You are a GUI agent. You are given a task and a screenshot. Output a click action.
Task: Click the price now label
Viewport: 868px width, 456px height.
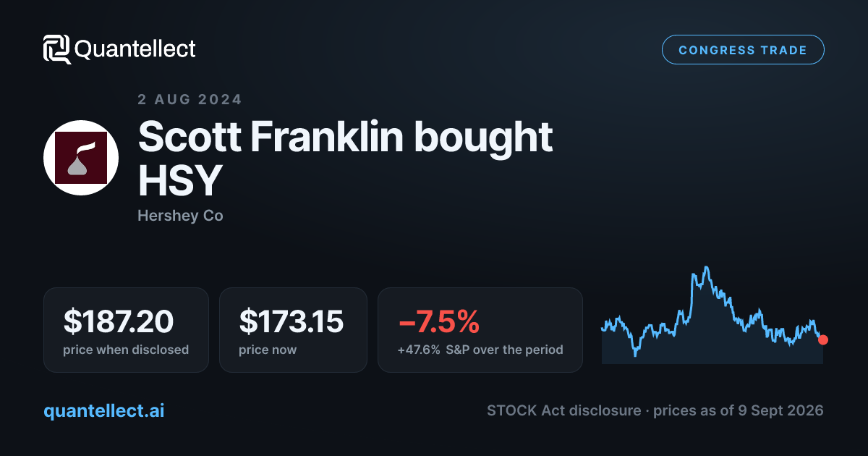pos(268,350)
